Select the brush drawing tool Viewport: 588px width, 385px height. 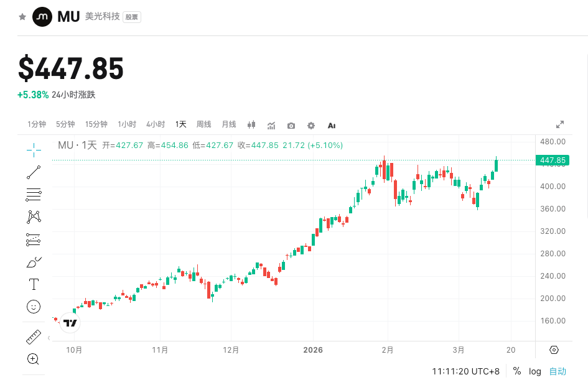click(33, 261)
